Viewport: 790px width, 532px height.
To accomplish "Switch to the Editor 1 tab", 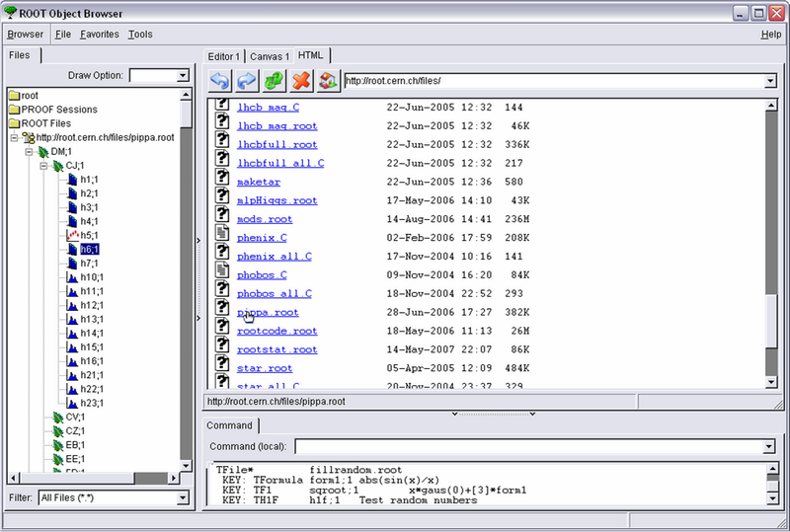I will pyautogui.click(x=224, y=56).
